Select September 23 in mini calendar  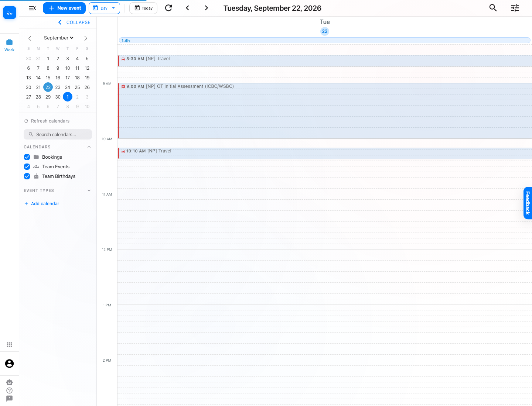pos(58,87)
